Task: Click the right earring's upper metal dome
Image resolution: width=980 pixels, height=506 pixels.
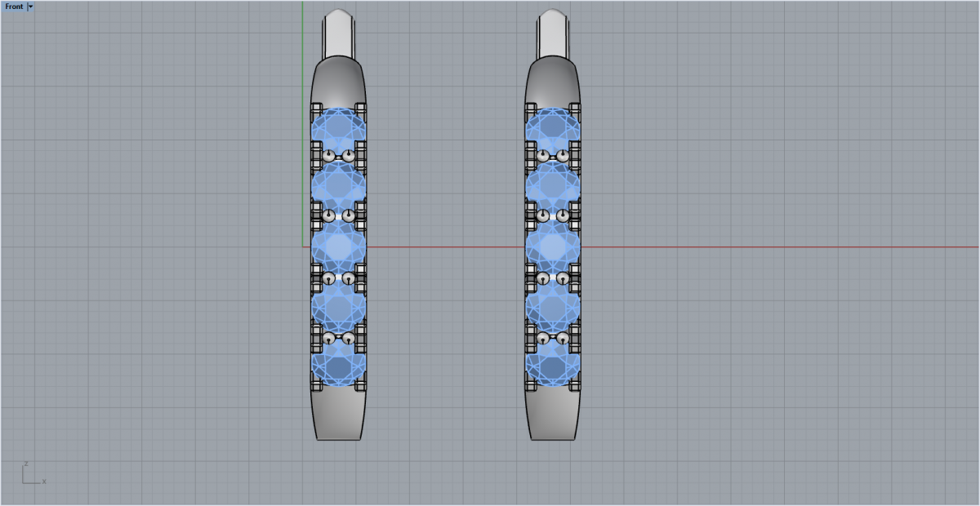Action: 554,82
